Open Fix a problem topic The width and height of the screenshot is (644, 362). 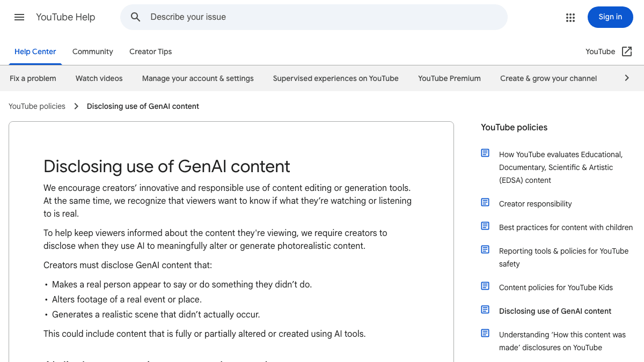coord(33,78)
